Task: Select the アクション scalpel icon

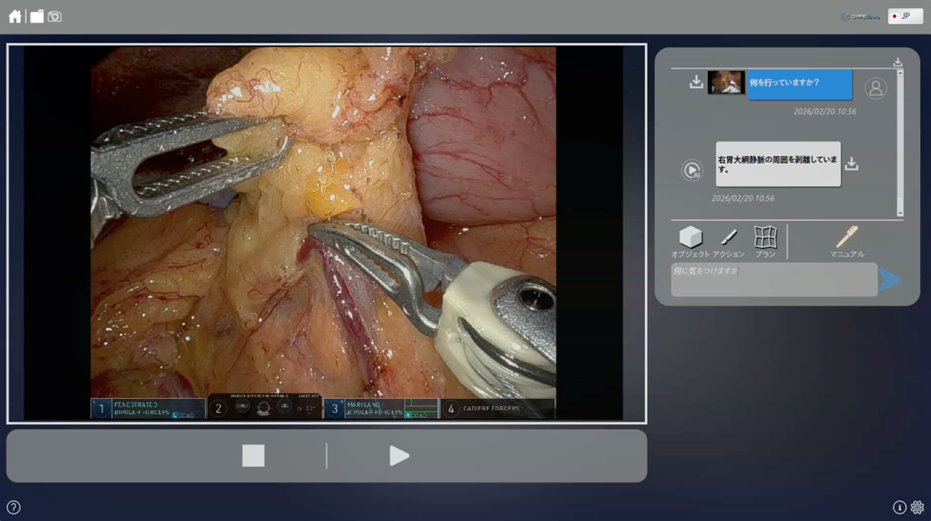Action: click(x=729, y=238)
